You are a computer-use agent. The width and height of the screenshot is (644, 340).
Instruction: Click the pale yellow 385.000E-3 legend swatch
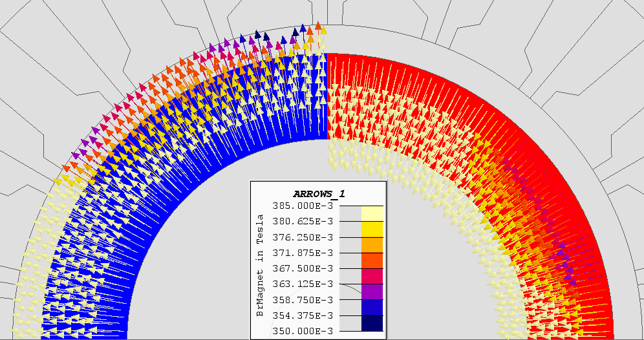tap(372, 213)
